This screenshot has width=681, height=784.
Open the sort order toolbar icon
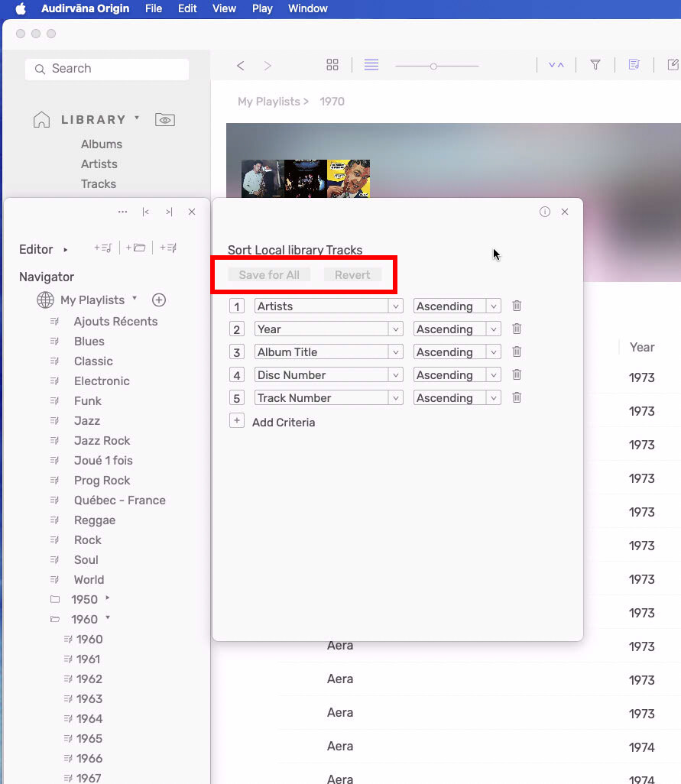pos(556,66)
